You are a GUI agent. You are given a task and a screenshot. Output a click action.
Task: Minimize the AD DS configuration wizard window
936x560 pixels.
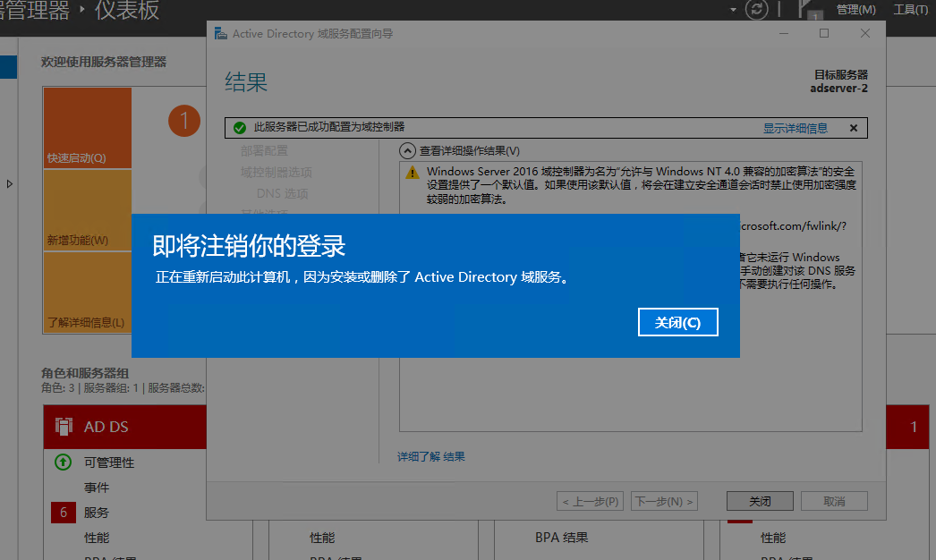[784, 33]
